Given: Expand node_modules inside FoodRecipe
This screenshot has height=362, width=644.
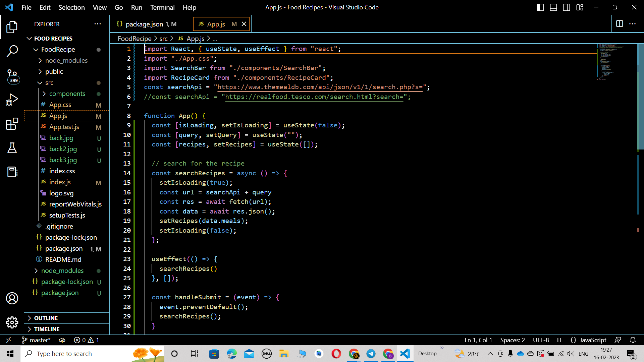Looking at the screenshot, I should 67,60.
